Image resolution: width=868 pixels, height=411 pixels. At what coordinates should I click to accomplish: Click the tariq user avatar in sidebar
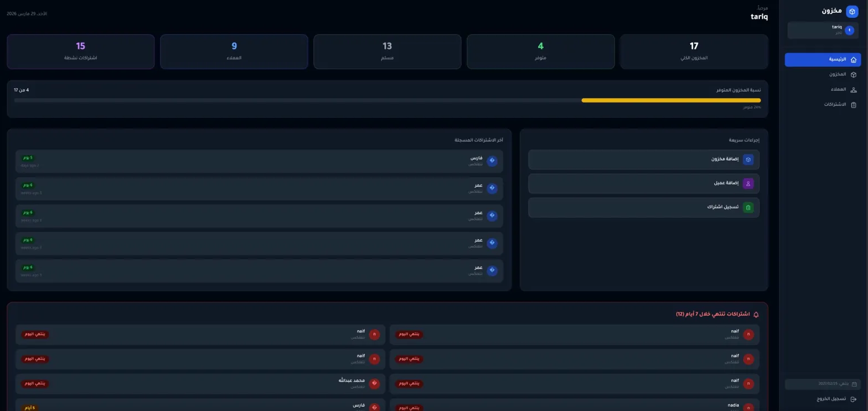click(x=849, y=30)
